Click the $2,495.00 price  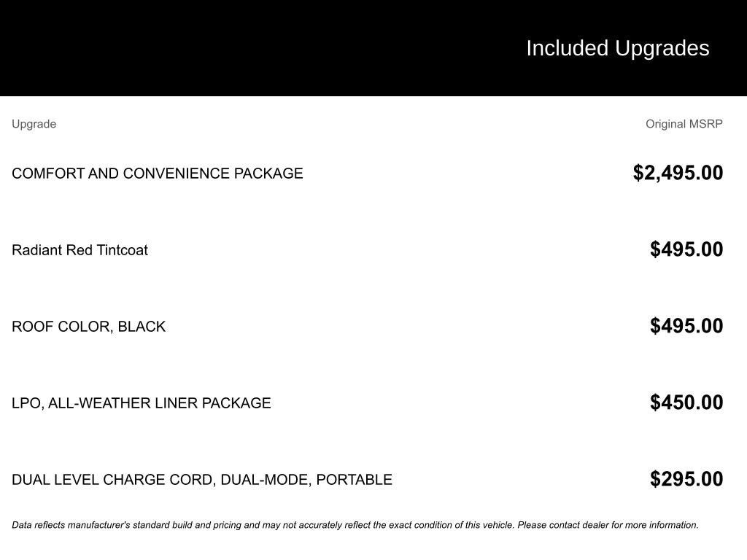point(678,173)
